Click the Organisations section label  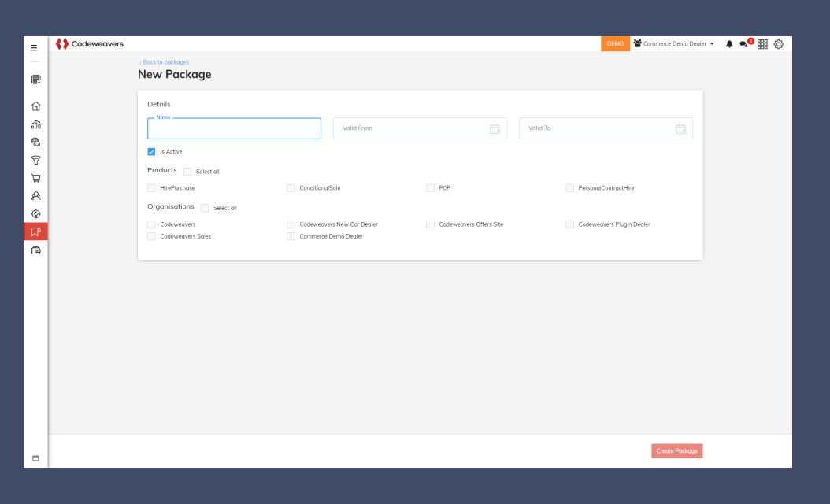point(171,206)
